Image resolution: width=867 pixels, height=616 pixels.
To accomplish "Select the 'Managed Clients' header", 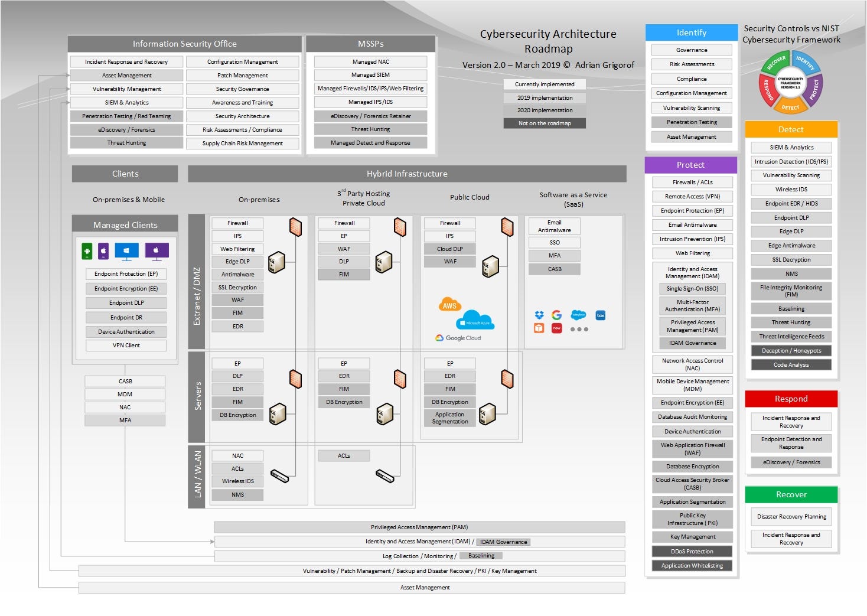I will click(125, 224).
